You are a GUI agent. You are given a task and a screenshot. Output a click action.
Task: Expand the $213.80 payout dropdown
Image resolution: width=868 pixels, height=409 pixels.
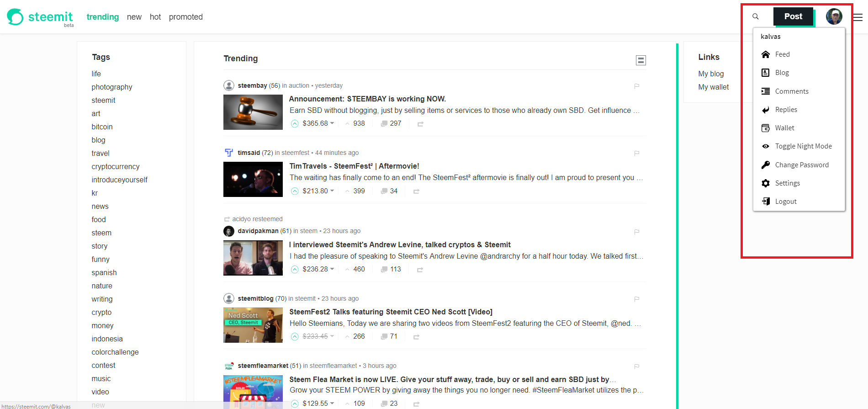pyautogui.click(x=332, y=191)
